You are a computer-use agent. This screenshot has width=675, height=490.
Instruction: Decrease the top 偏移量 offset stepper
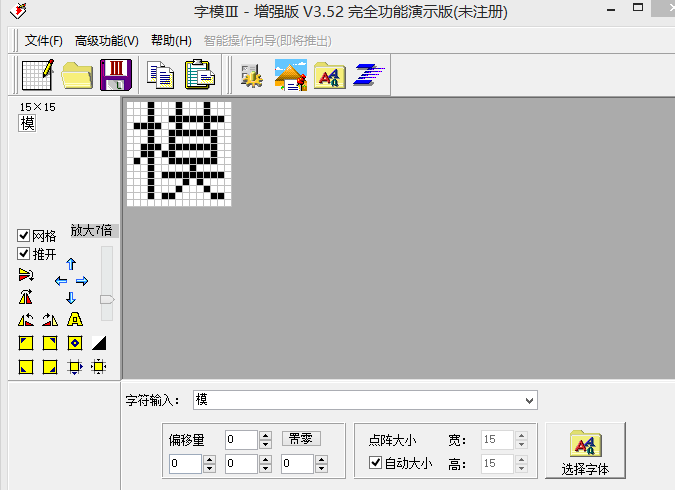[x=266, y=444]
